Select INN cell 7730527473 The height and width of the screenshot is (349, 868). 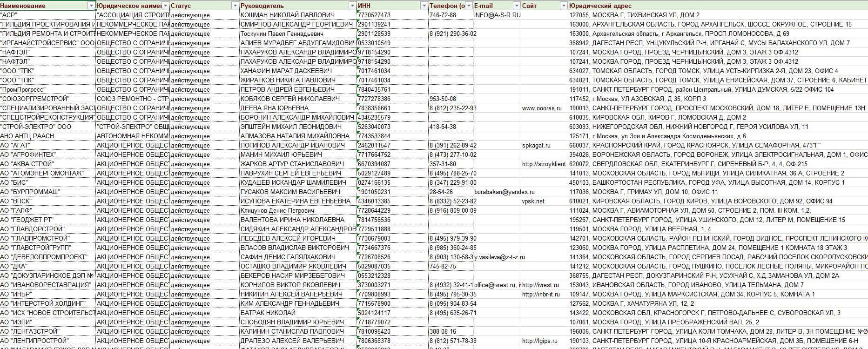pos(392,15)
